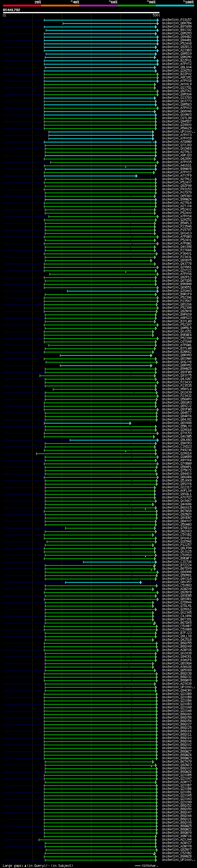The height and width of the screenshot is (868, 197).
Task: Click label UniRef100_C6TL98
Action: (177, 118)
